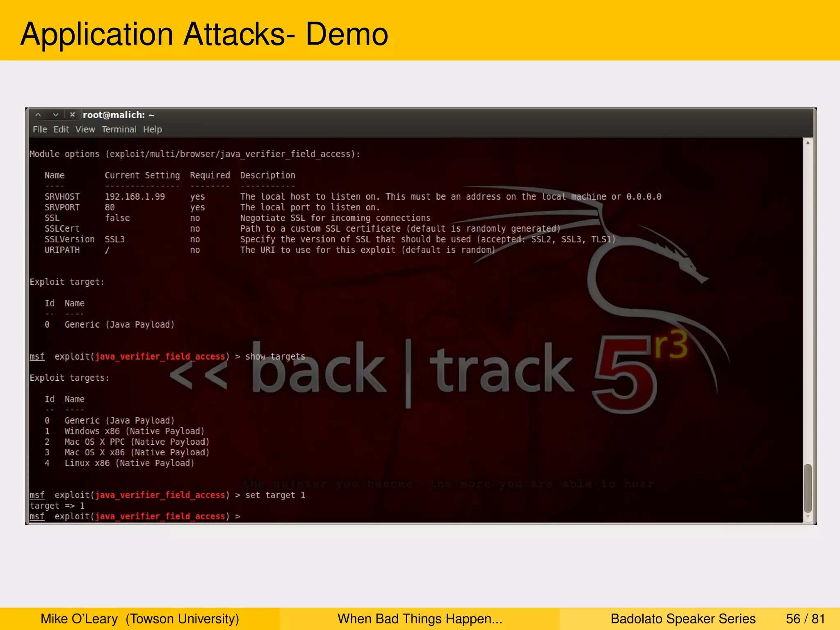
Task: Click the 'target => 1' output line
Action: 57,506
